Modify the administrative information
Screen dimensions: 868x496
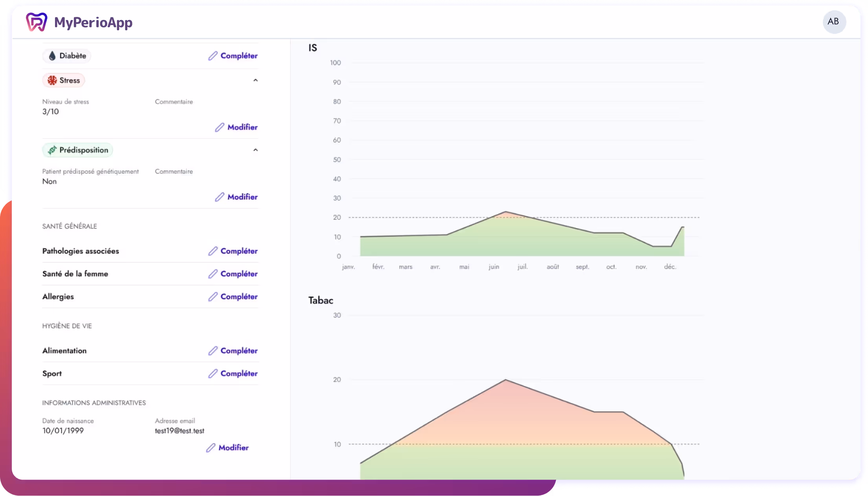233,448
